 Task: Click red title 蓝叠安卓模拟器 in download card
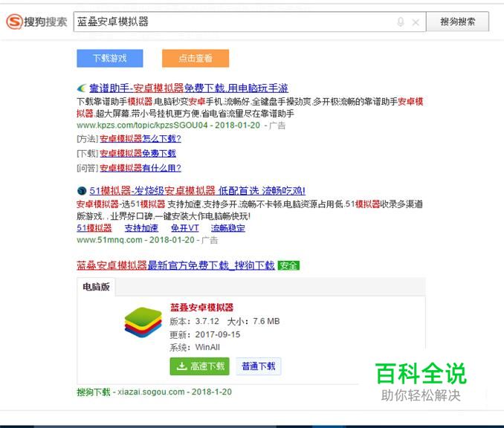pyautogui.click(x=201, y=308)
